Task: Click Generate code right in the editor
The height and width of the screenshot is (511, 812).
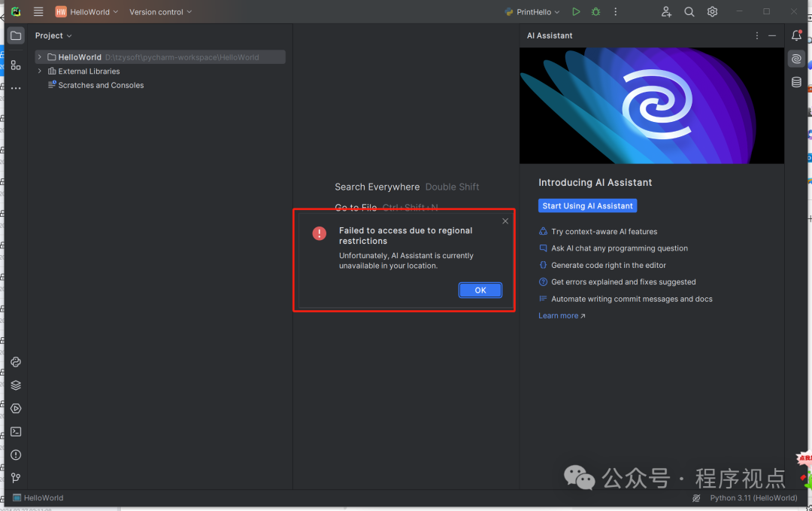Action: [x=608, y=266]
